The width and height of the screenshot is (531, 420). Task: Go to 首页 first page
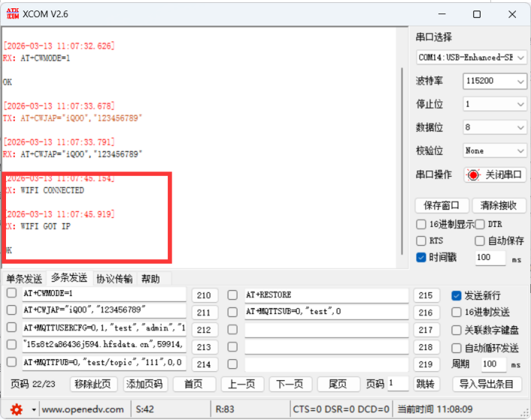click(x=194, y=384)
